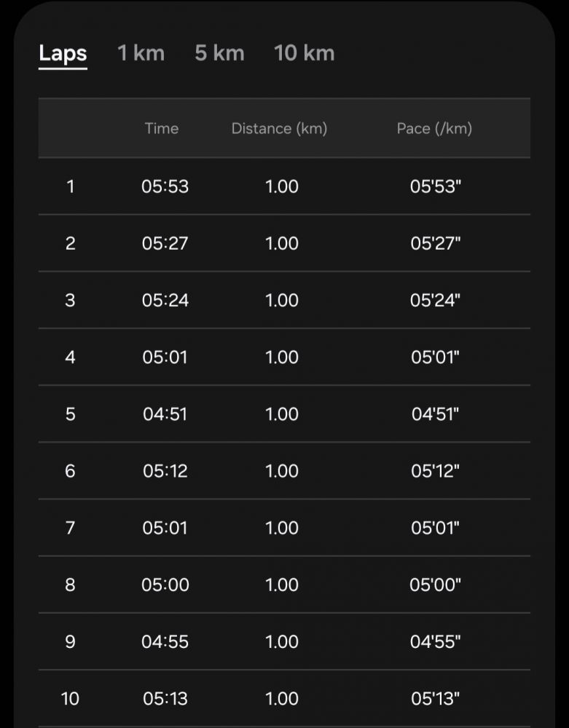Click the Time column header
Screen dimensions: 569x728
pyautogui.click(x=161, y=128)
